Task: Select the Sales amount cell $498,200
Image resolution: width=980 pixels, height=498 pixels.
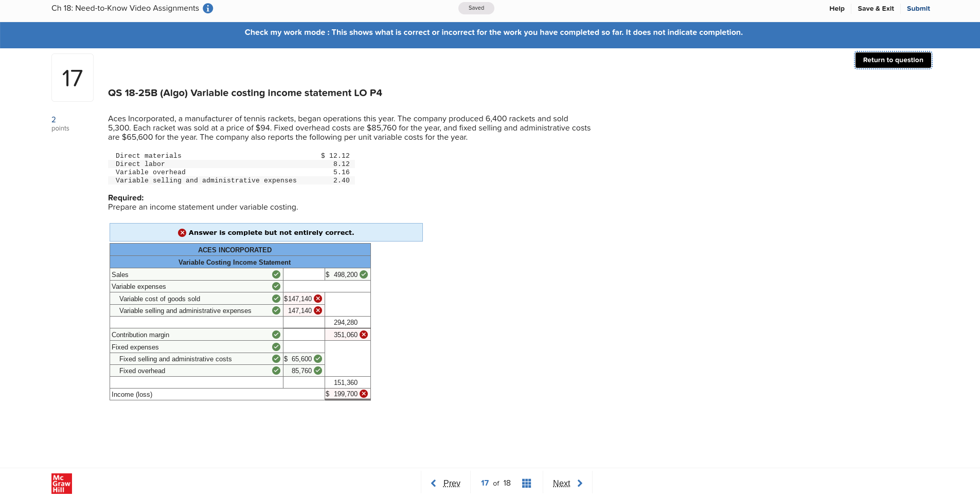Action: coord(347,274)
